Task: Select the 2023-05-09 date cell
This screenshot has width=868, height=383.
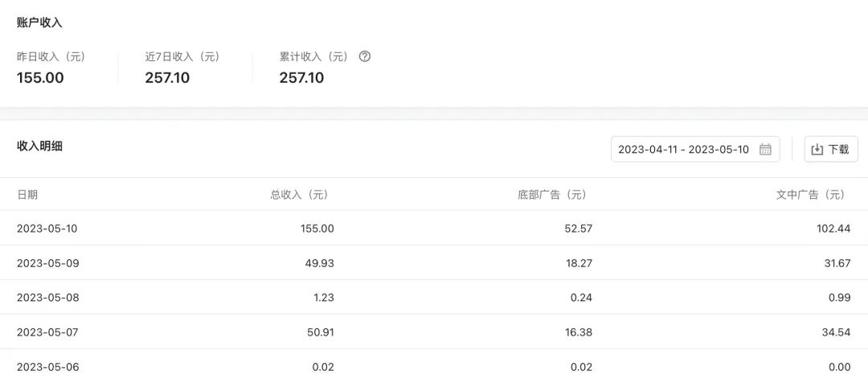Action: pos(47,263)
